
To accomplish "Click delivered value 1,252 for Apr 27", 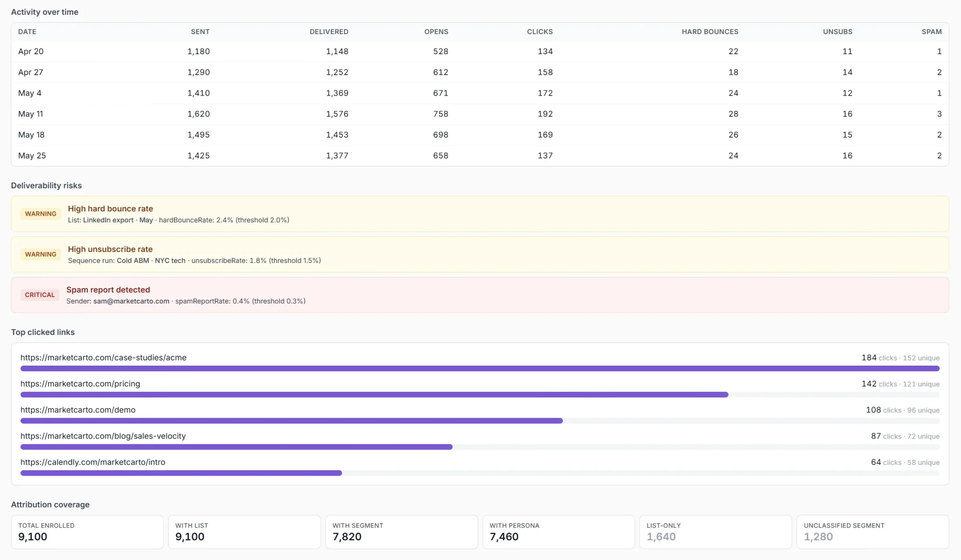I will tap(337, 73).
